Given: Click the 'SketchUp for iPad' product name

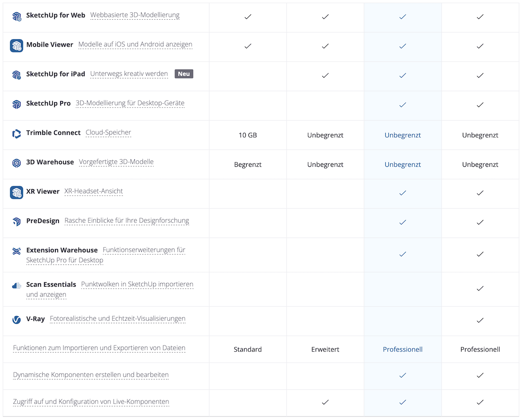Looking at the screenshot, I should pyautogui.click(x=56, y=74).
